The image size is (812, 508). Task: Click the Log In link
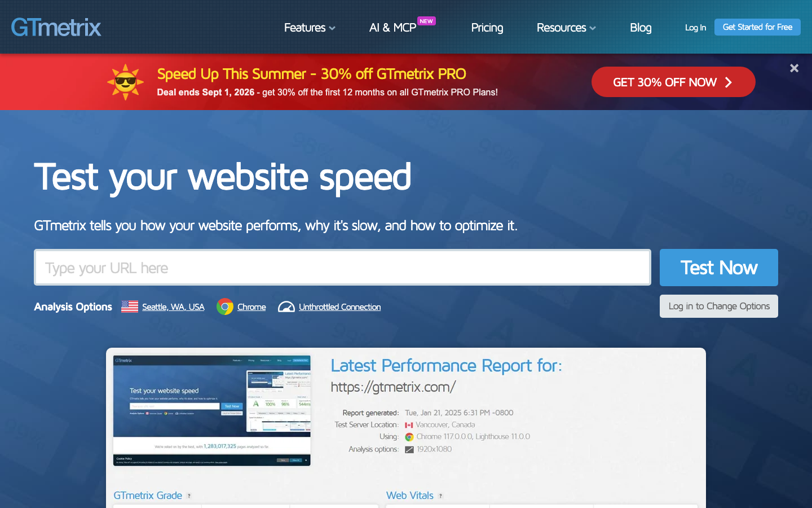[x=695, y=28]
